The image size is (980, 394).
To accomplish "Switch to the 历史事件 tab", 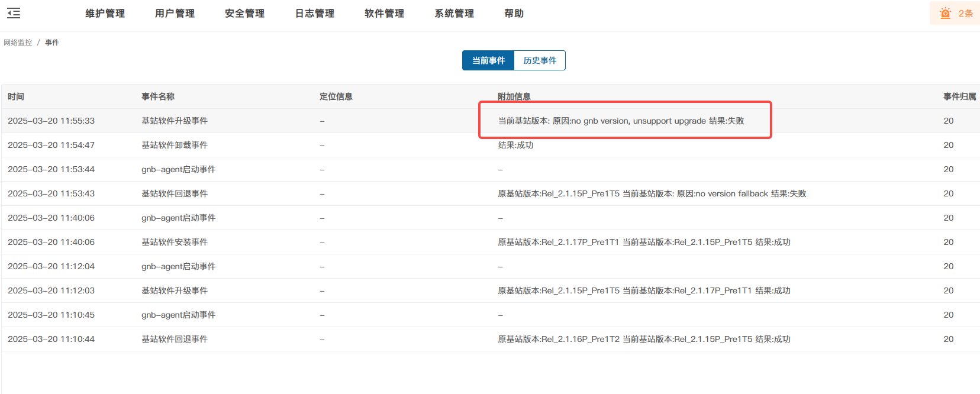I will [x=540, y=60].
